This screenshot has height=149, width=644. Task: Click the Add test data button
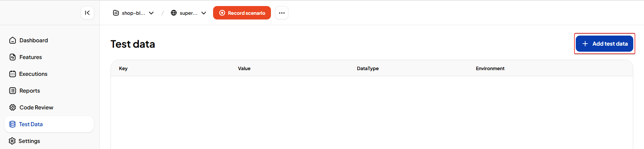point(604,44)
